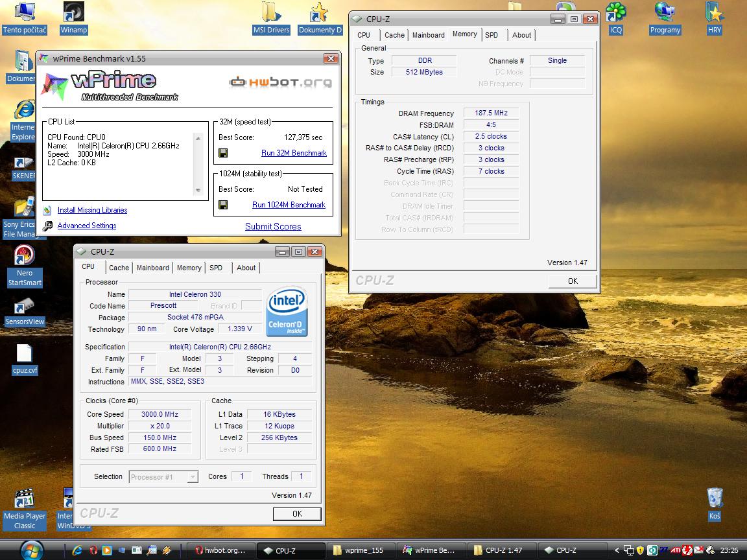The height and width of the screenshot is (560, 747).
Task: Click the Level 2 cache 256 KBytes value
Action: click(x=279, y=437)
